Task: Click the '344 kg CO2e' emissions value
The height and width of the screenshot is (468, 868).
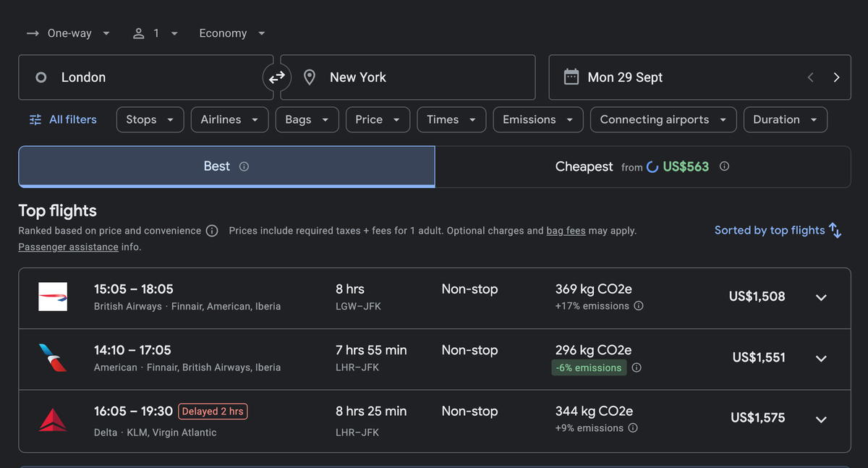Action: click(x=594, y=411)
